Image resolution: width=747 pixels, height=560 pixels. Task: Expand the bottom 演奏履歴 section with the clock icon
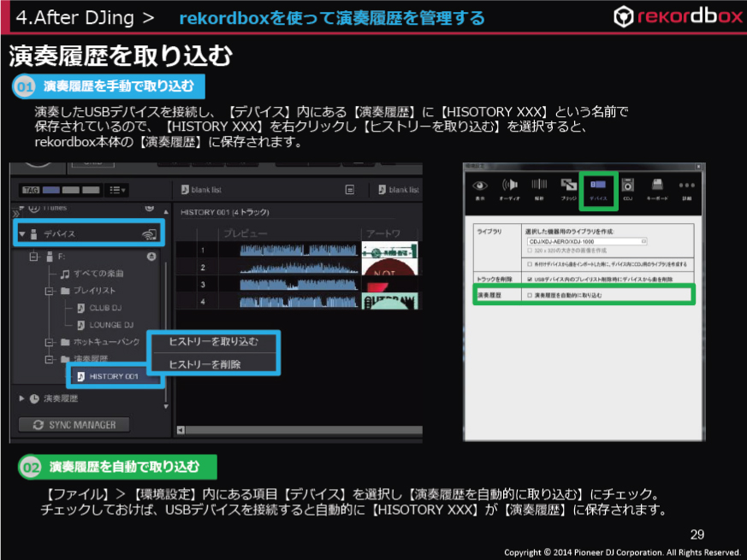point(21,398)
